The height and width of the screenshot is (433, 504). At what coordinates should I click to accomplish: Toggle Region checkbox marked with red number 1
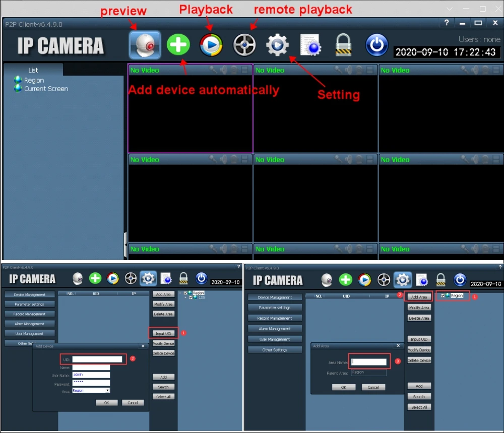443,296
